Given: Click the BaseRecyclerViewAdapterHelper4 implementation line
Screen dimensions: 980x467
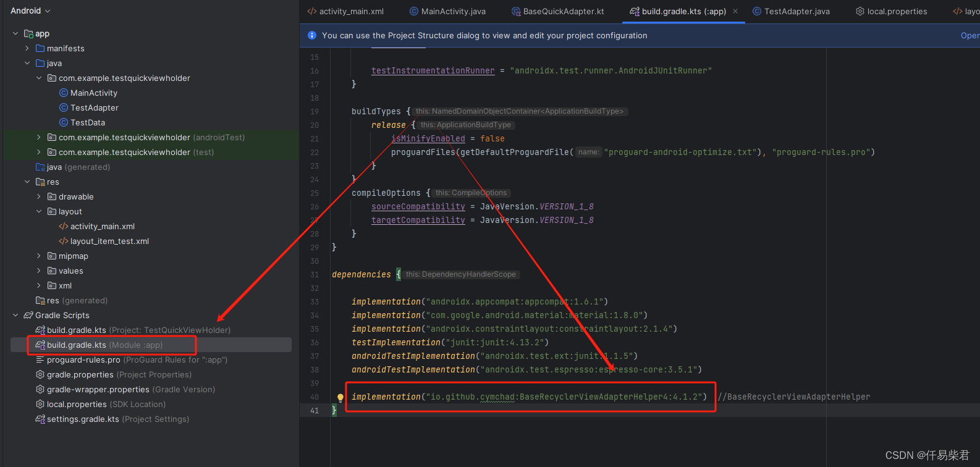Looking at the screenshot, I should point(530,397).
